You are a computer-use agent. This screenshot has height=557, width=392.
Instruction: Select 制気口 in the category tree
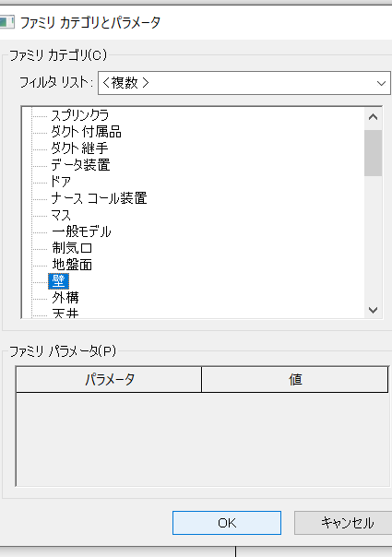[x=72, y=248]
